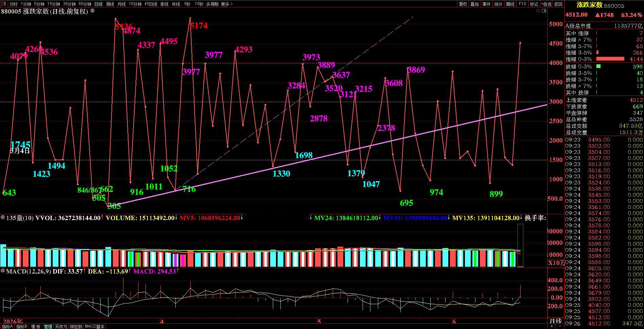Select the 45日线 period
Screen dimensions: 644x329
pyautogui.click(x=151, y=4)
